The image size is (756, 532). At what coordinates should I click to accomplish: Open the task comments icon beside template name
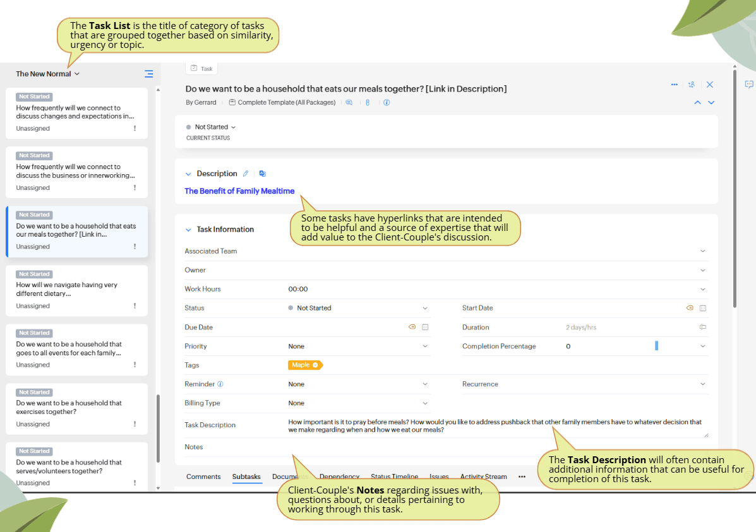point(349,102)
